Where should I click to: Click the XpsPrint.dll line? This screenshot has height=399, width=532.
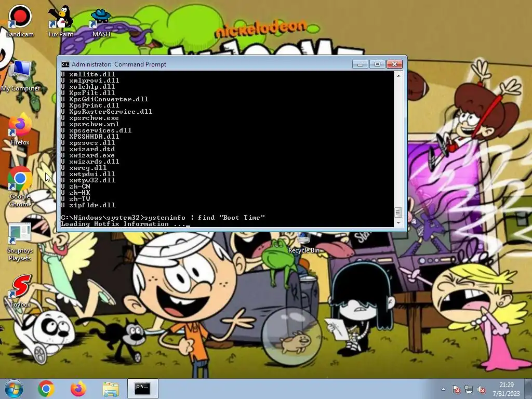coord(90,105)
